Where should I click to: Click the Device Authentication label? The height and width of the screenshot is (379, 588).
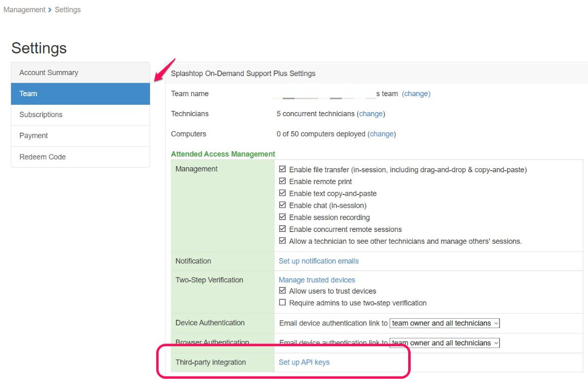[210, 323]
